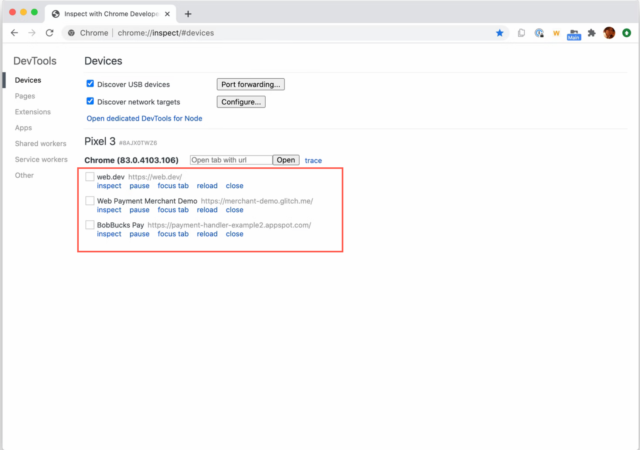Inspect the Web Payment Merchant Demo tab
This screenshot has height=450, width=640.
[109, 210]
